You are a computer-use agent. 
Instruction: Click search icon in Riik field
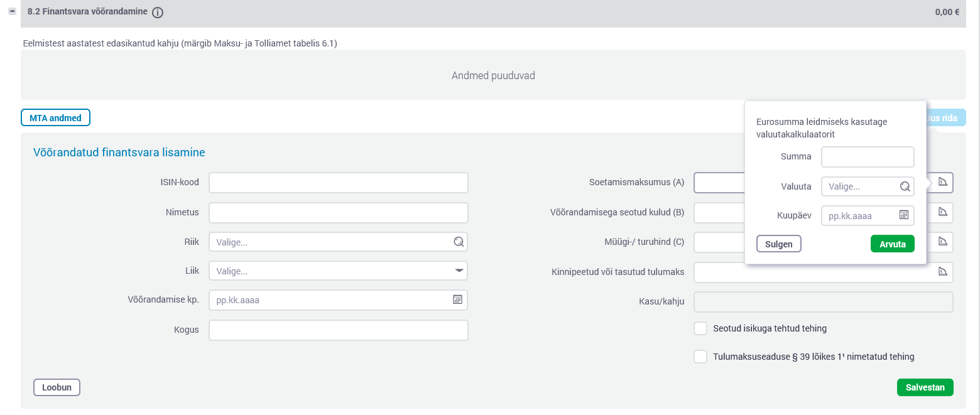click(x=459, y=242)
